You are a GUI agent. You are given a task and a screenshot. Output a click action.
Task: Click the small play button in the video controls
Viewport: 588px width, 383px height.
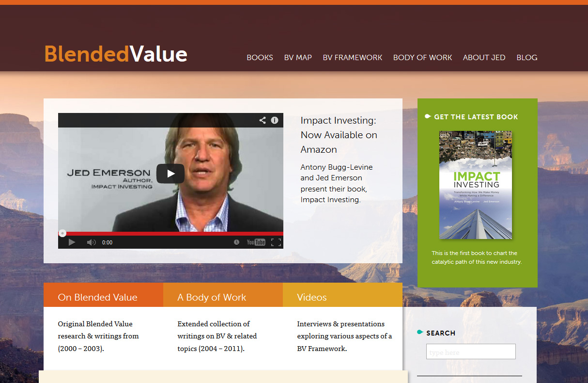point(72,242)
